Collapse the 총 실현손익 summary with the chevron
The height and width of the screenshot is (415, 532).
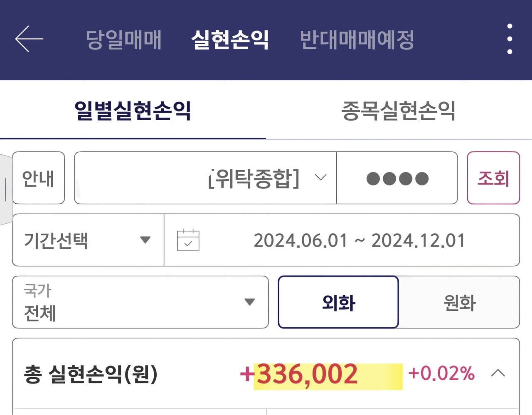(498, 373)
